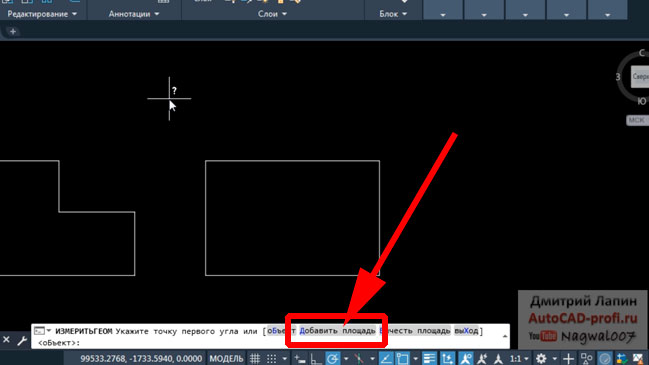Click the annotation monitor plus icon

[568, 358]
